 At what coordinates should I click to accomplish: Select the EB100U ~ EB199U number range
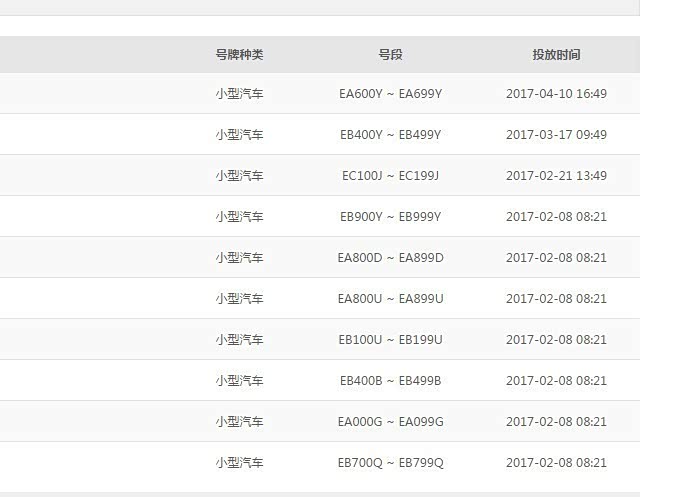[390, 340]
